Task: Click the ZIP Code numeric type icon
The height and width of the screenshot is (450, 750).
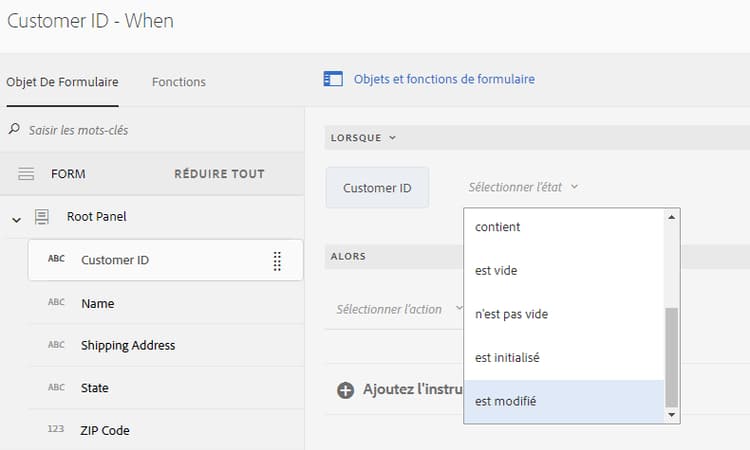Action: point(56,431)
